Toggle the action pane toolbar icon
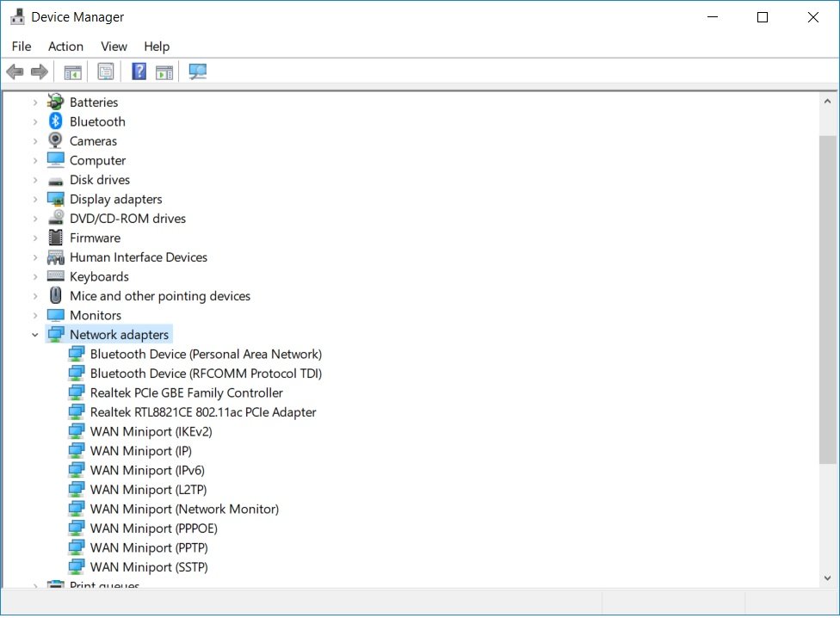The image size is (840, 618). click(164, 71)
